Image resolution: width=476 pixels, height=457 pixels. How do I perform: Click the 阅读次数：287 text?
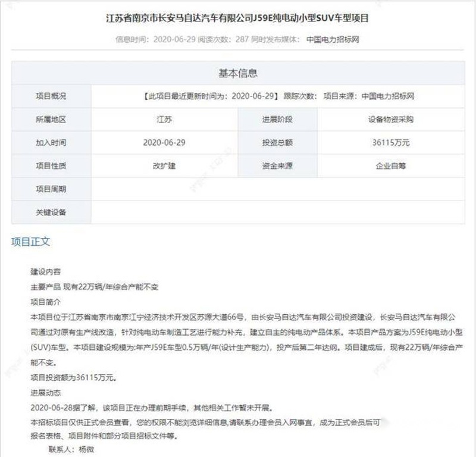223,39
